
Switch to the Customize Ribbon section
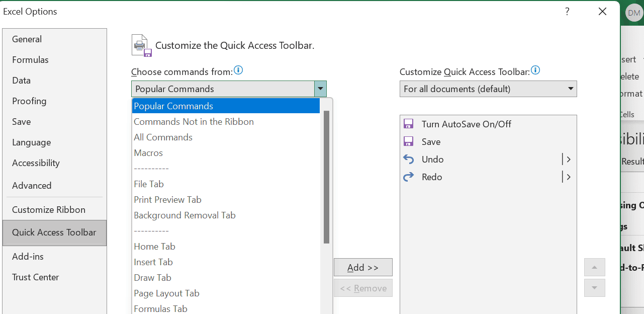(48, 209)
